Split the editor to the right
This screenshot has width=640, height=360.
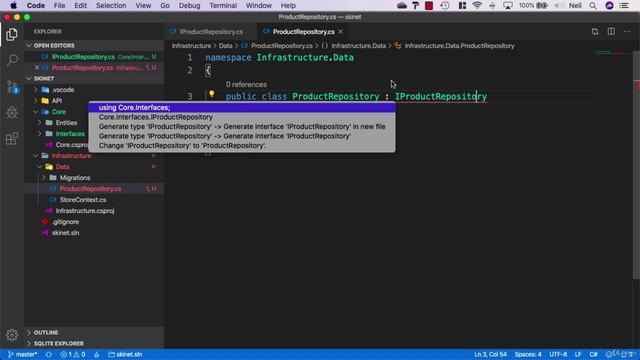611,31
